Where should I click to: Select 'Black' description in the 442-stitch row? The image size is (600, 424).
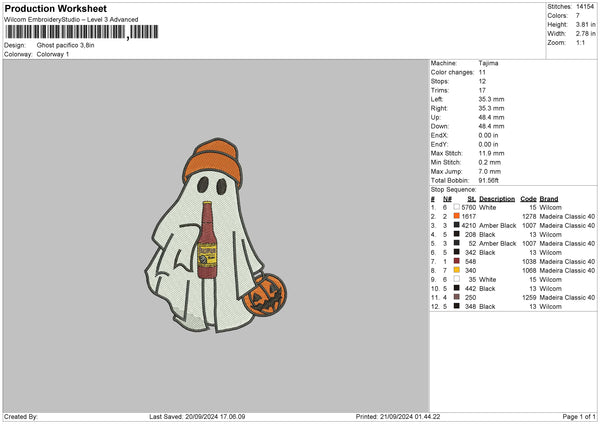[x=487, y=289]
